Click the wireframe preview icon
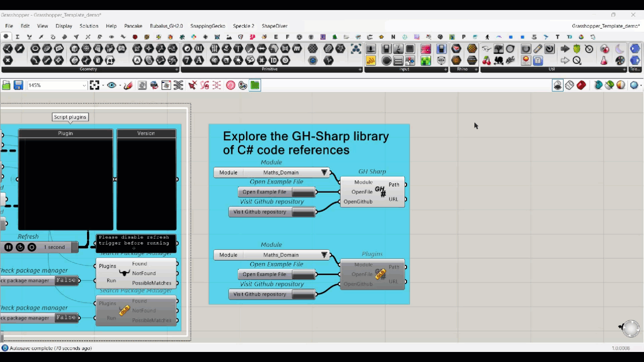This screenshot has width=644, height=362. pos(570,85)
